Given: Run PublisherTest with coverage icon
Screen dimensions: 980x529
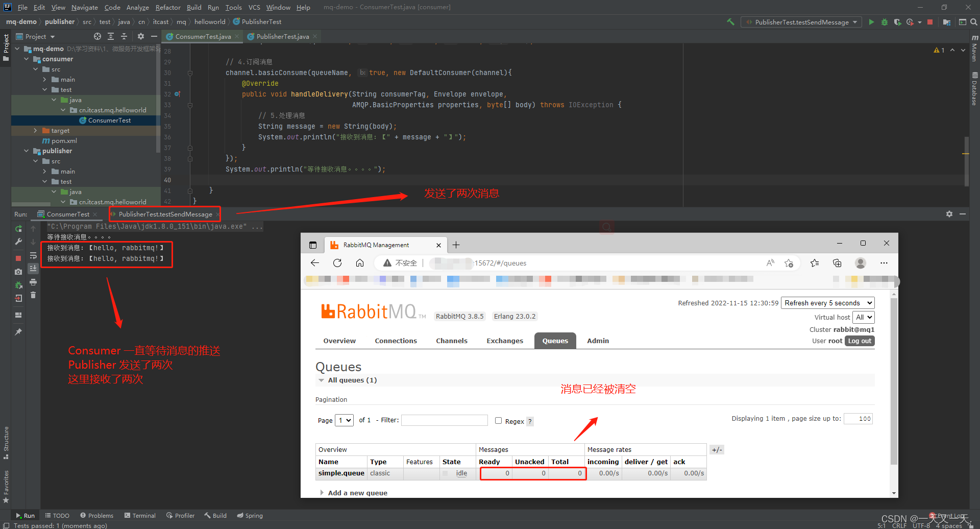Looking at the screenshot, I should [x=897, y=22].
